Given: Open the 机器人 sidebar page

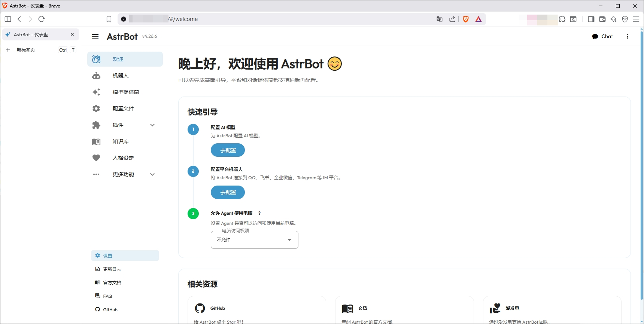Looking at the screenshot, I should [x=125, y=76].
